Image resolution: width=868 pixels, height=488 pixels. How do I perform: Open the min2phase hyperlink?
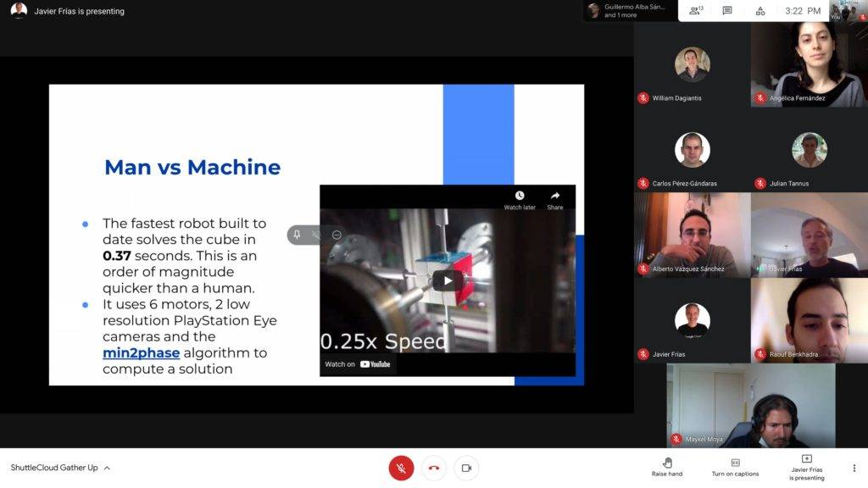click(x=142, y=352)
